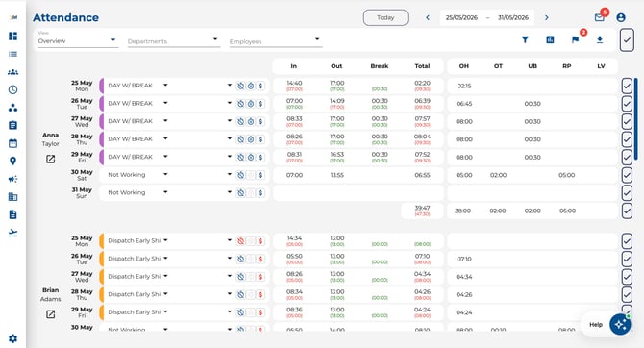The width and height of the screenshot is (644, 348).
Task: Open the three-dots teams sidebar icon
Action: [x=12, y=108]
